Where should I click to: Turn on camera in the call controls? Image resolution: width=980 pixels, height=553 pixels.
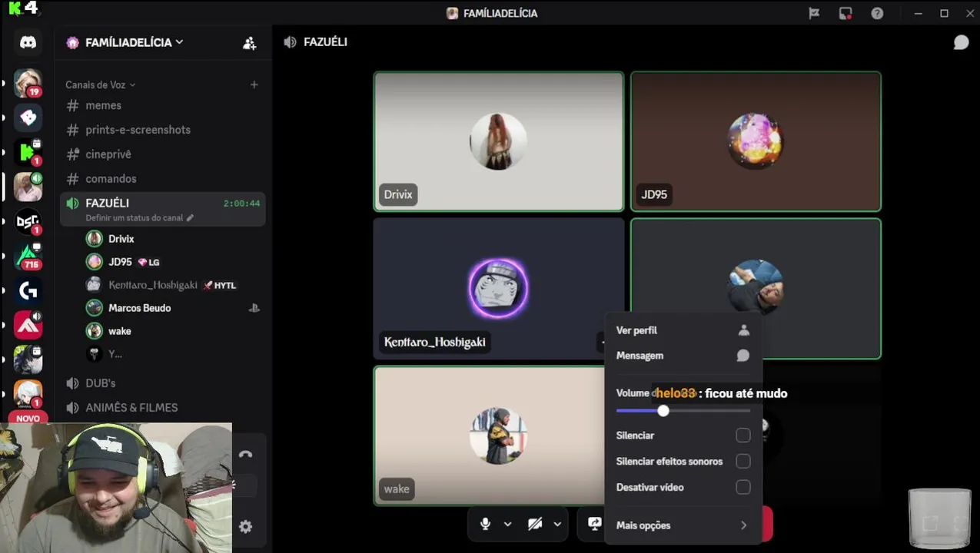point(535,524)
